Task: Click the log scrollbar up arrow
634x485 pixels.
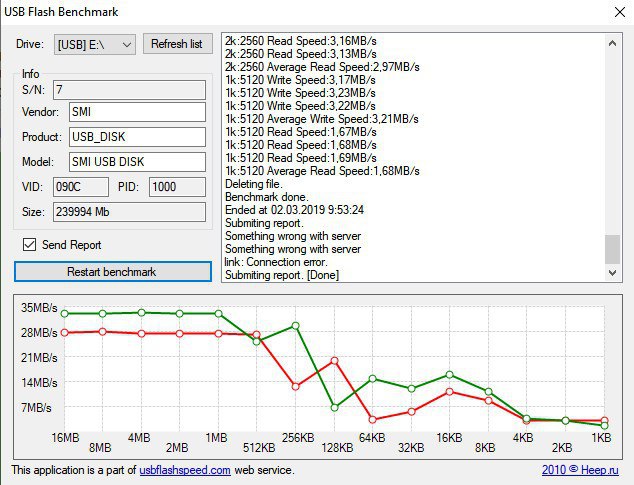Action: [x=613, y=43]
